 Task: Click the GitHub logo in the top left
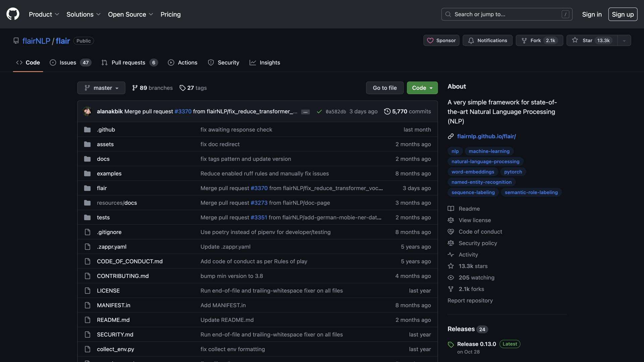(x=12, y=14)
